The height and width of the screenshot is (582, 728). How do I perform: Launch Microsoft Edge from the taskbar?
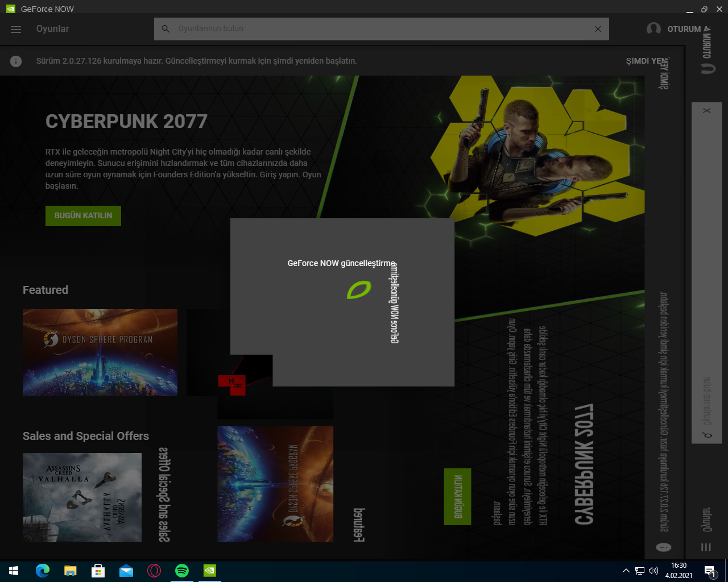click(42, 571)
